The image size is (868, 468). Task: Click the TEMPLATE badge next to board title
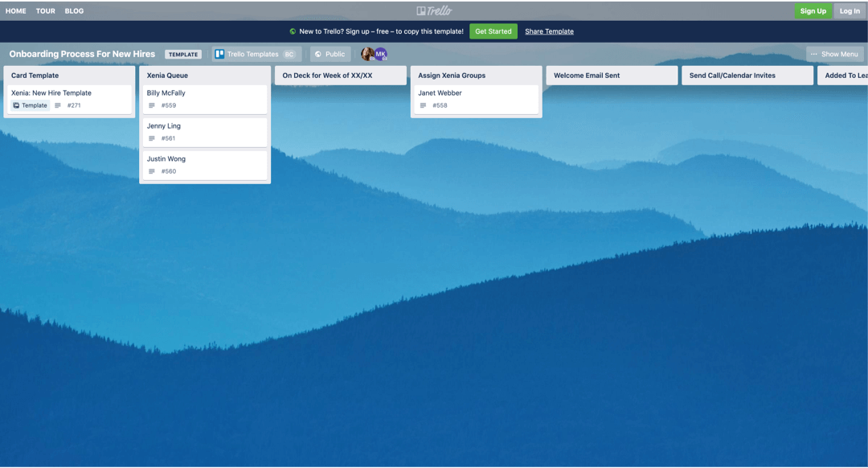coord(183,54)
